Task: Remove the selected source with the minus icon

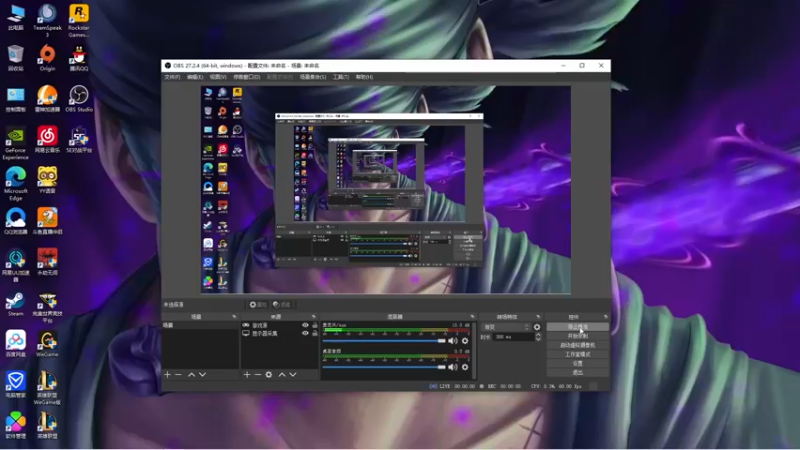Action: pos(258,374)
